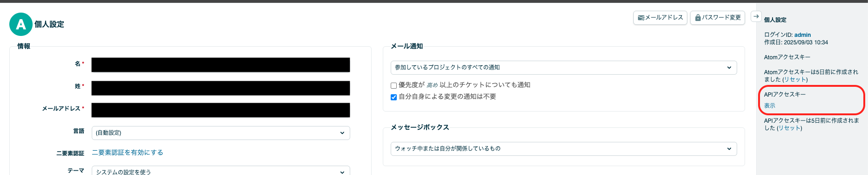Reset the API access key

point(789,128)
